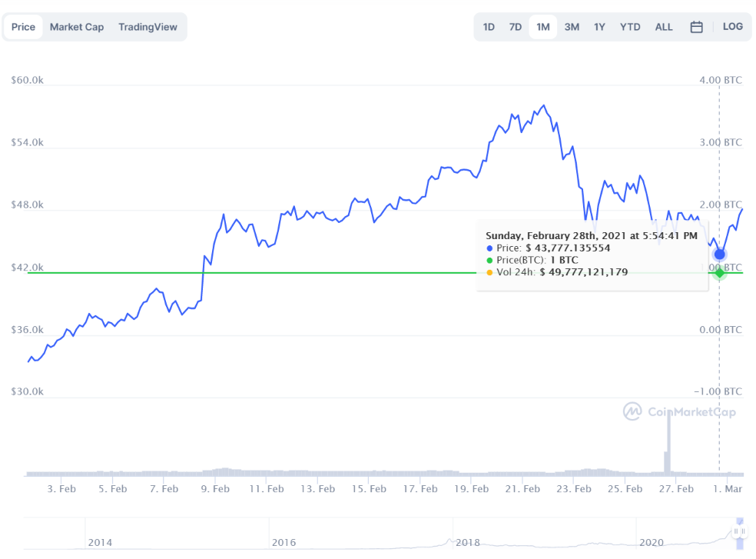This screenshot has width=756, height=559.
Task: Open the calendar date range picker
Action: [696, 27]
